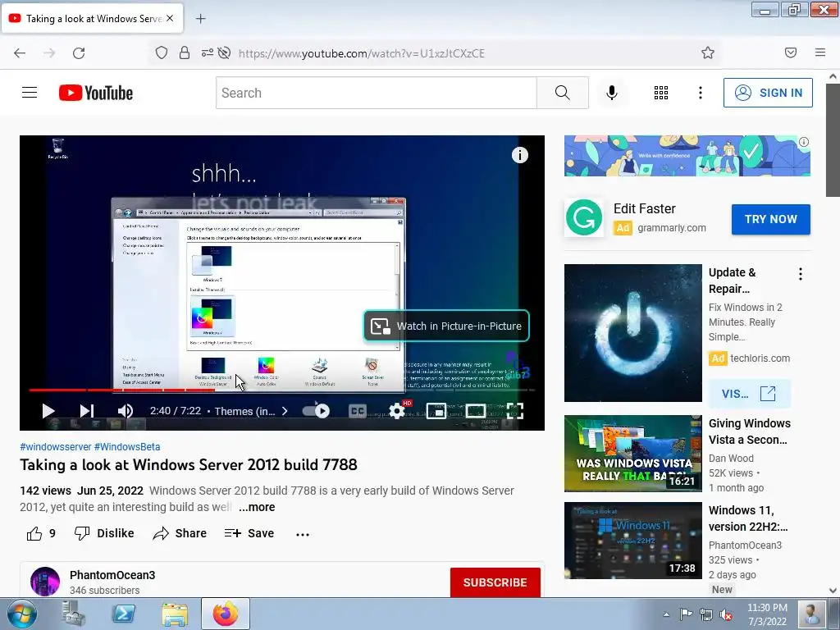
Task: Show the video info card icon
Action: (x=519, y=155)
